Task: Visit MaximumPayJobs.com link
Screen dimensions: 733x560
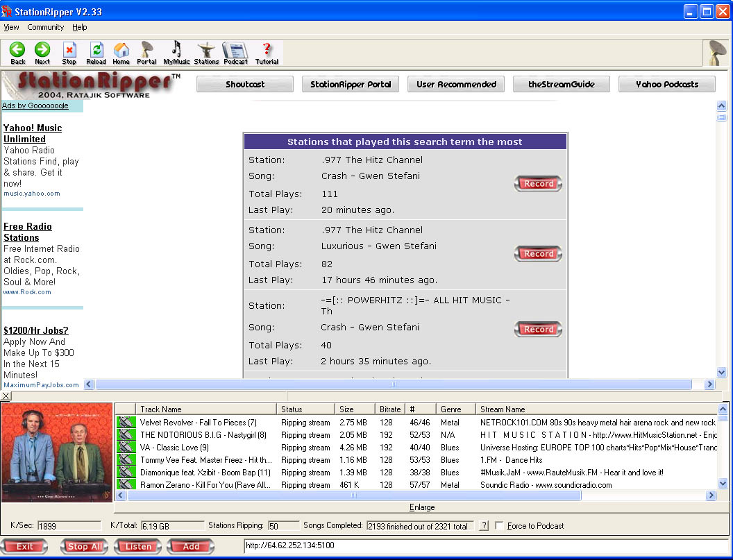Action: point(41,385)
